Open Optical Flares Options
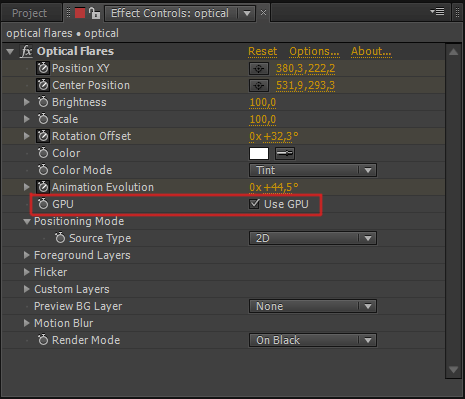The height and width of the screenshot is (399, 465). 314,51
